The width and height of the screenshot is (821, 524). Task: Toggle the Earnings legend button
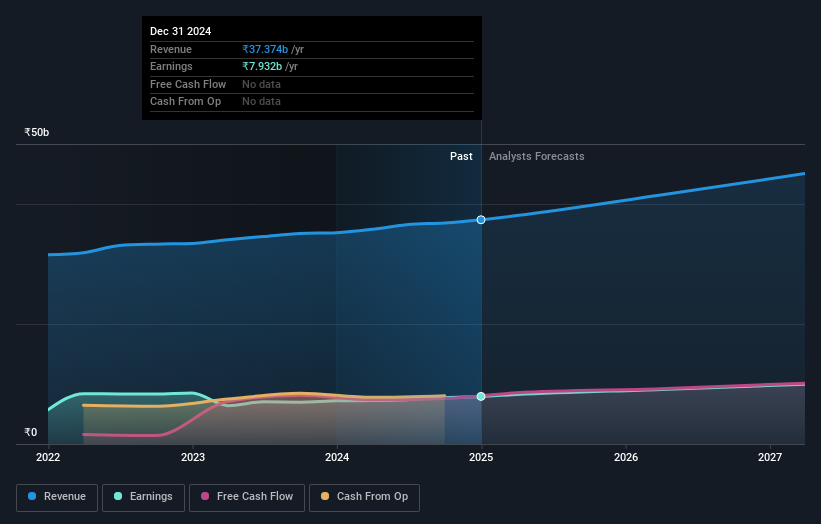[143, 497]
